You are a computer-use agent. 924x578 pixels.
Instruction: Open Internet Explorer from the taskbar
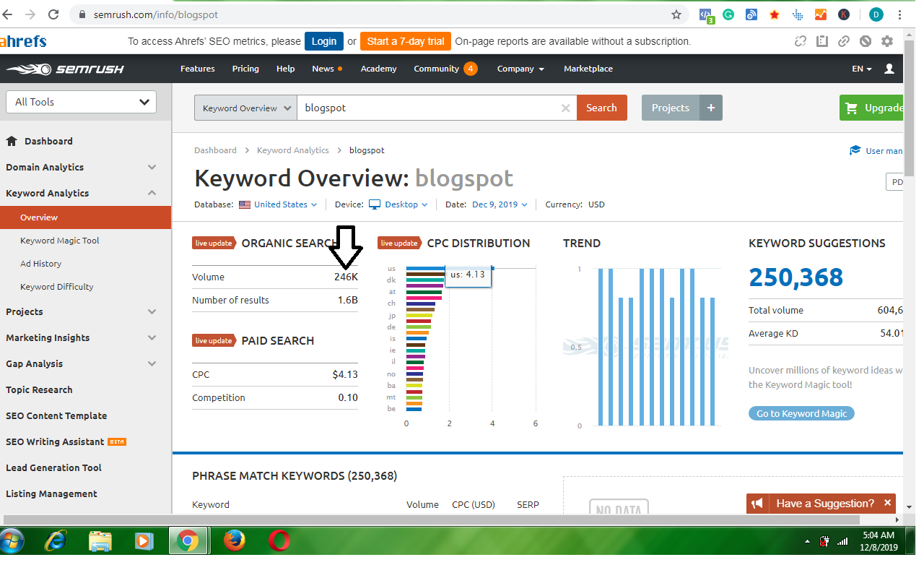[56, 540]
